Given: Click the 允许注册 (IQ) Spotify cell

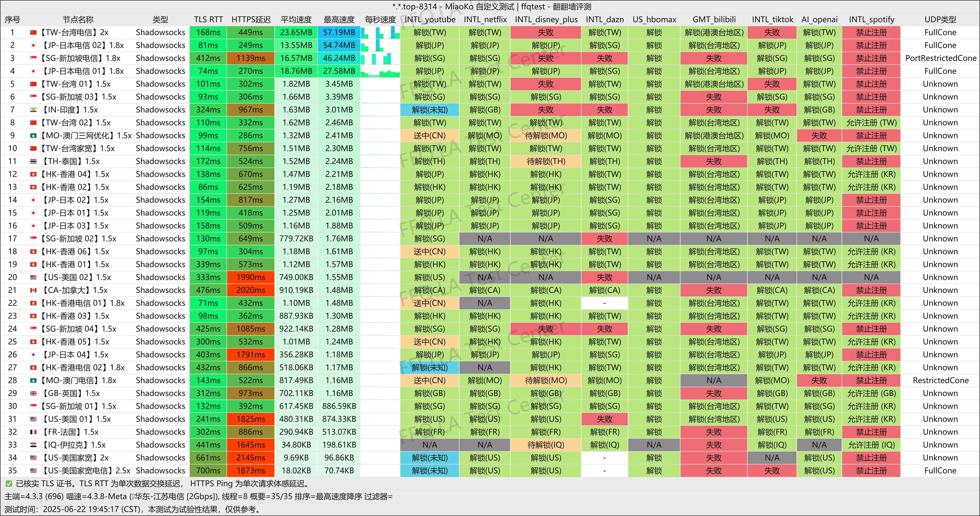Looking at the screenshot, I should click(871, 445).
